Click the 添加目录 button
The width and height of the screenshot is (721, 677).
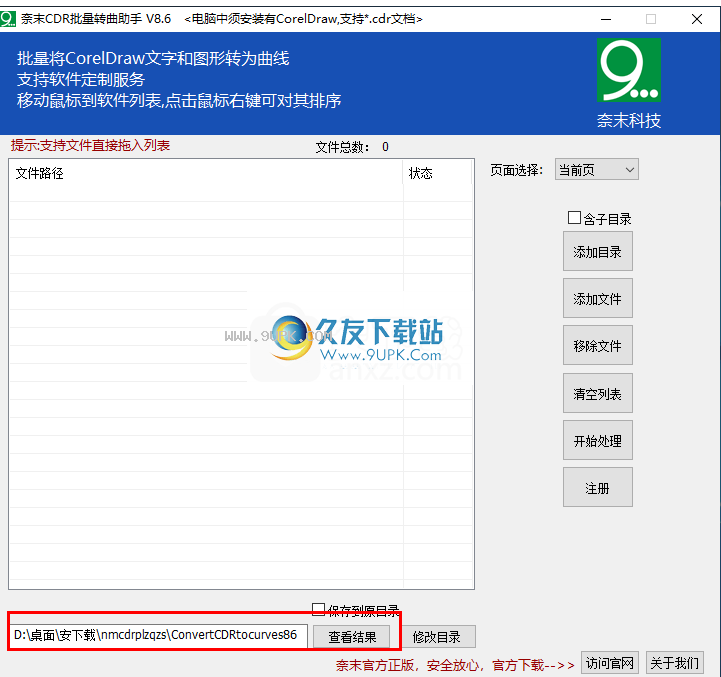[597, 252]
